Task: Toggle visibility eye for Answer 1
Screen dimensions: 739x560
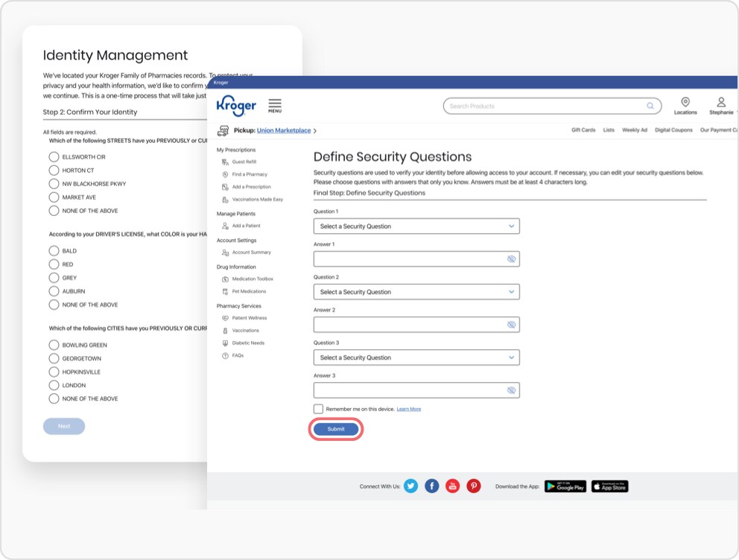Action: 511,259
